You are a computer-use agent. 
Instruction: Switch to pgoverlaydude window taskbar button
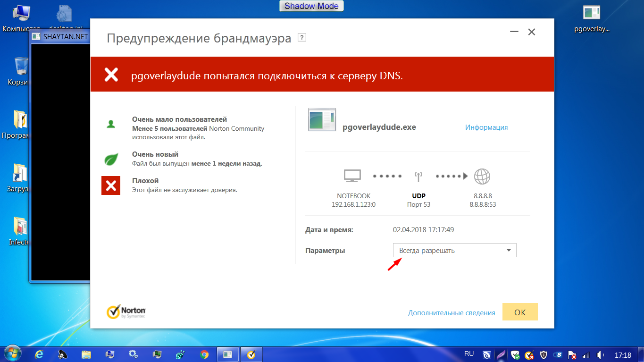click(227, 354)
